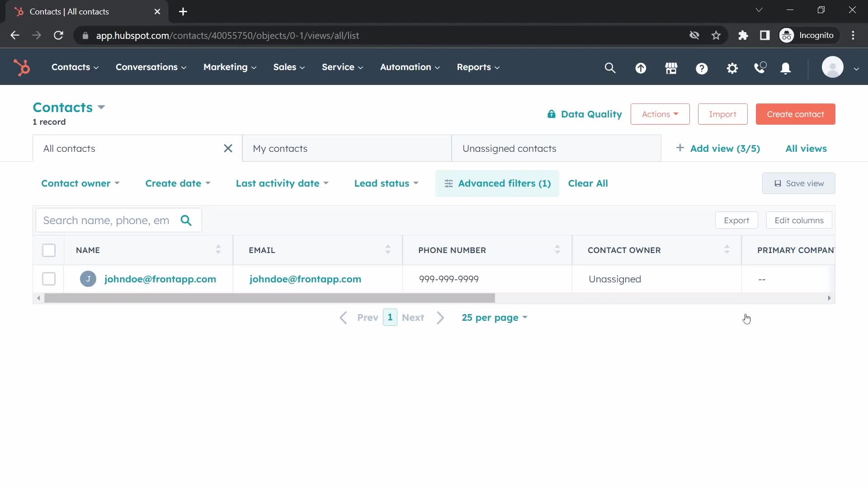868x488 pixels.
Task: Open the help question mark icon
Action: (x=702, y=68)
